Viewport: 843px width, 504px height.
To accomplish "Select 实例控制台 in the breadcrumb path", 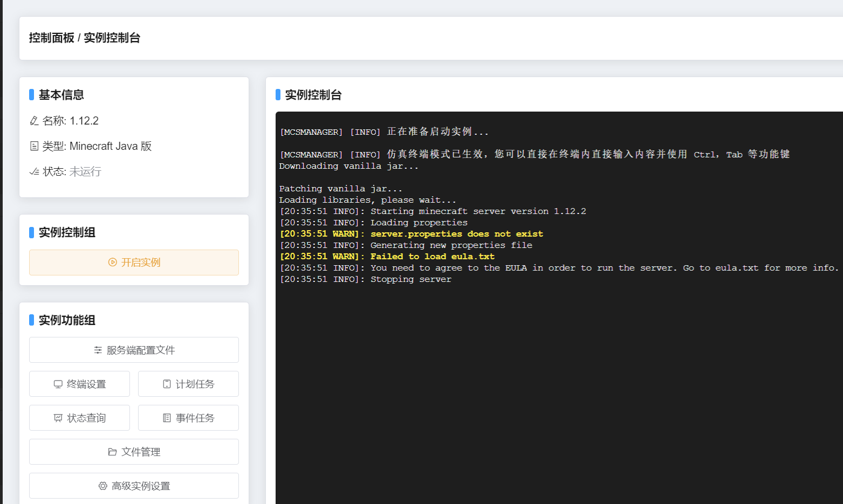I will pyautogui.click(x=112, y=38).
